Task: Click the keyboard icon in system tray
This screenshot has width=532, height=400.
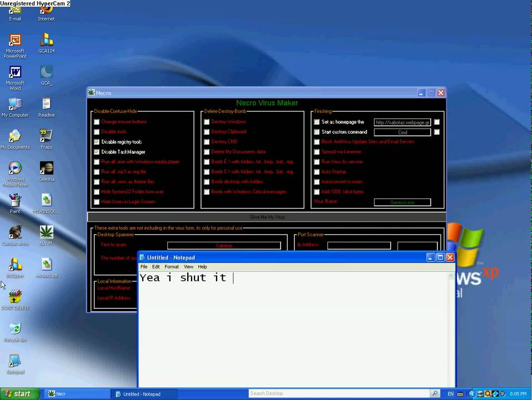Action: pyautogui.click(x=460, y=394)
